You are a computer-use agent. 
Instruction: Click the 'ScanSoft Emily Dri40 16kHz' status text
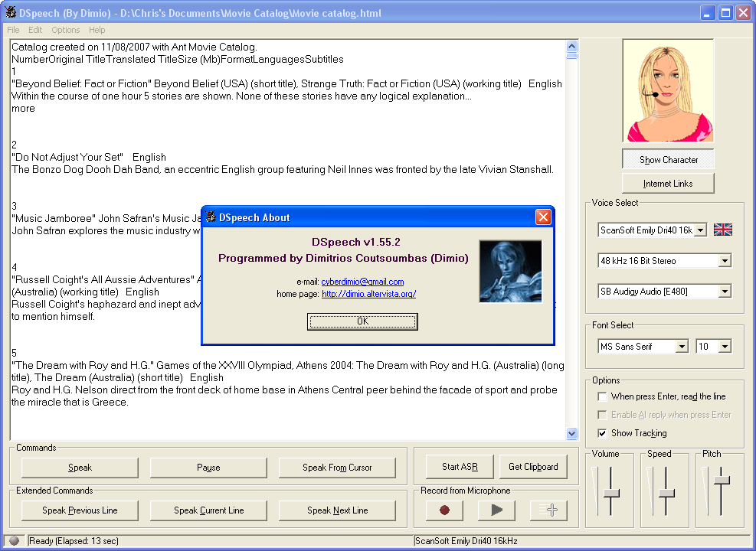click(466, 541)
